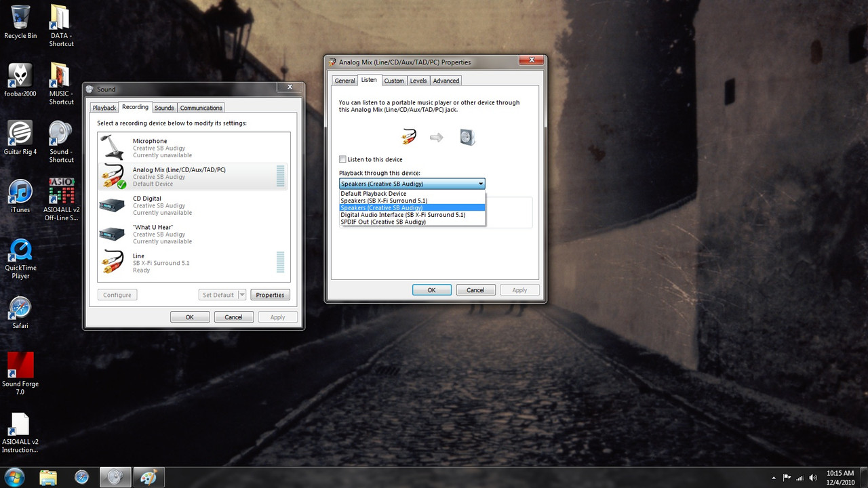Switch to the Playback tab
868x488 pixels.
point(104,108)
